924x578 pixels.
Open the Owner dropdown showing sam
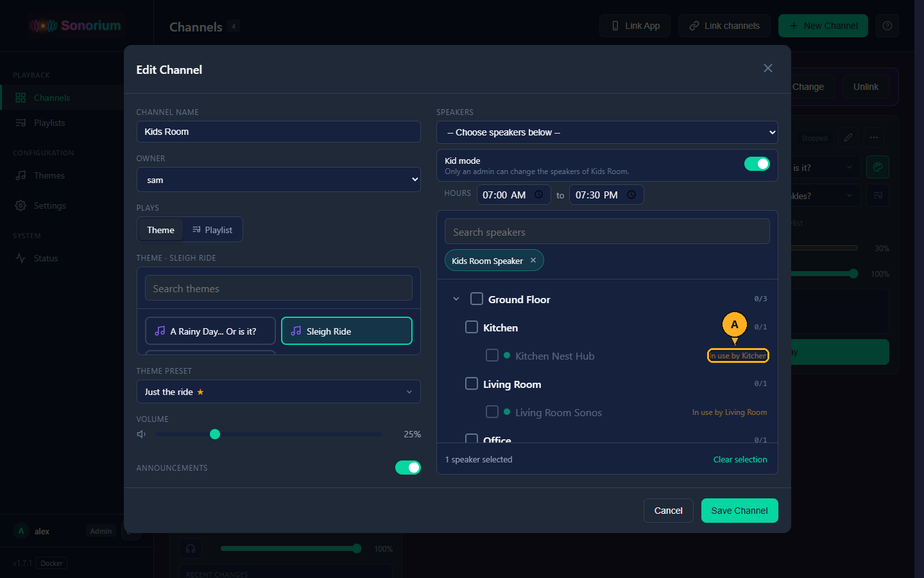(x=278, y=180)
